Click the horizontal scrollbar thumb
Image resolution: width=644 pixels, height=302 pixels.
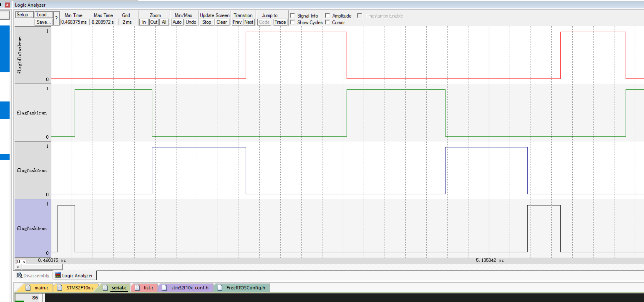coord(42,267)
